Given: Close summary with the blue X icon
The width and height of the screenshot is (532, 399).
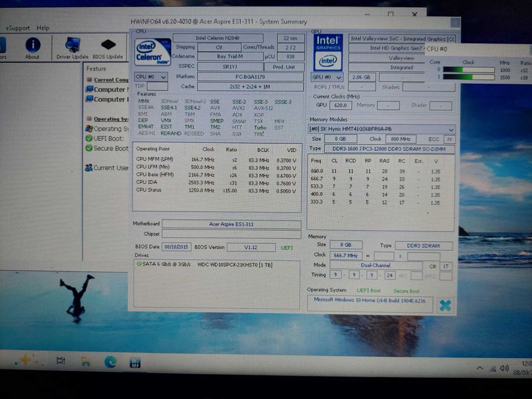Looking at the screenshot, I should click(445, 305).
